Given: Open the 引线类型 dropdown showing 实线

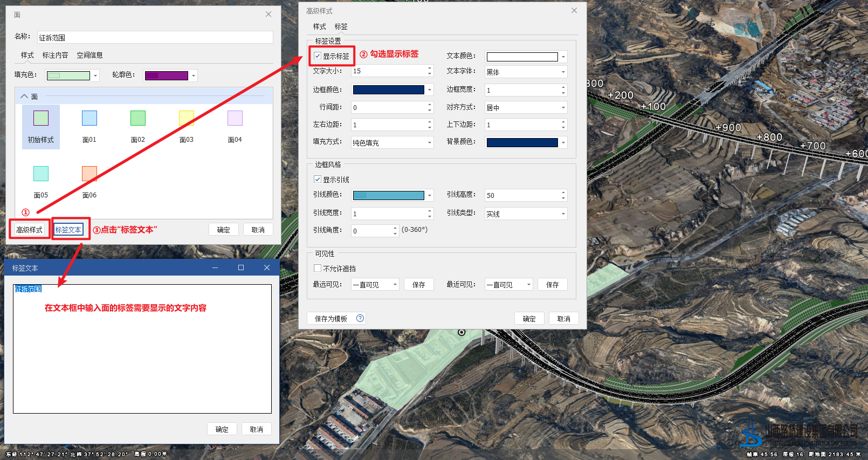Looking at the screenshot, I should pyautogui.click(x=526, y=214).
